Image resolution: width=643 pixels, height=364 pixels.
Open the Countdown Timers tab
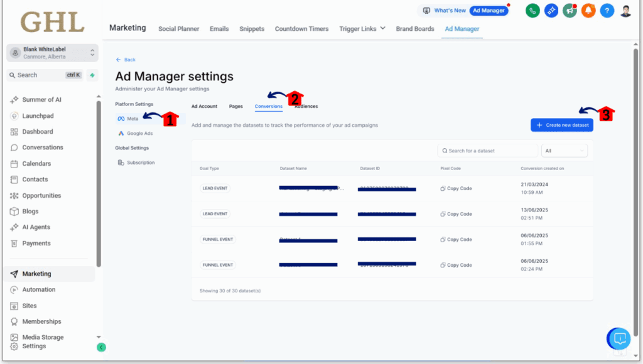(x=302, y=29)
